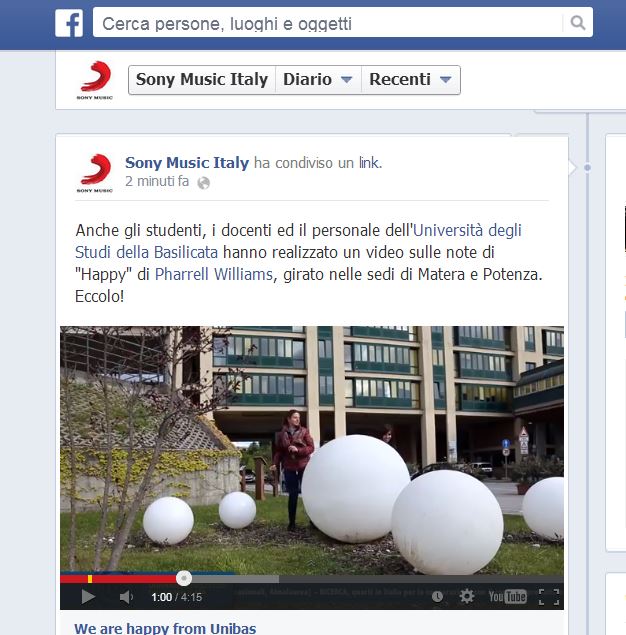
Task: Open Sony Music Italy post author link
Action: pos(187,162)
